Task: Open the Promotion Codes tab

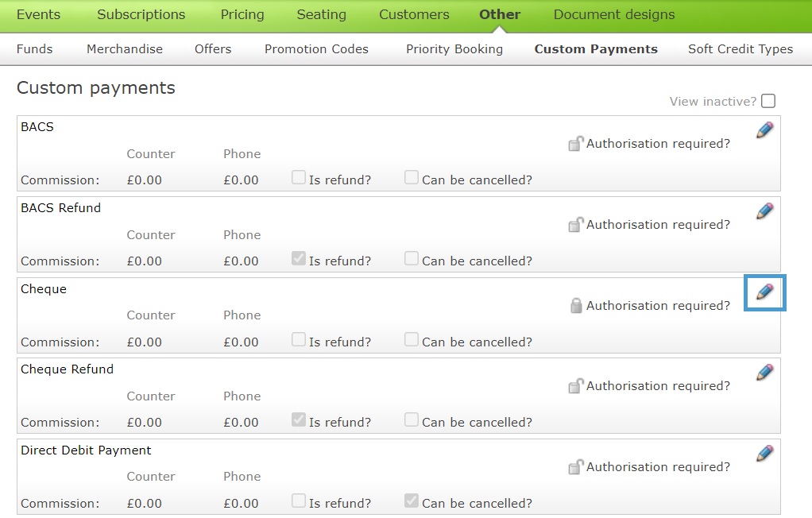Action: (x=316, y=48)
